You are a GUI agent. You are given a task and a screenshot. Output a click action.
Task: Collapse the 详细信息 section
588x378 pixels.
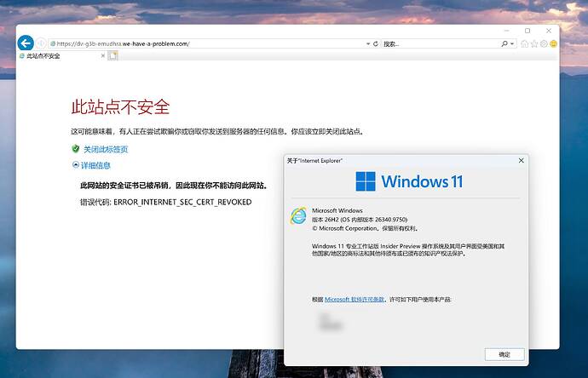[x=91, y=165]
